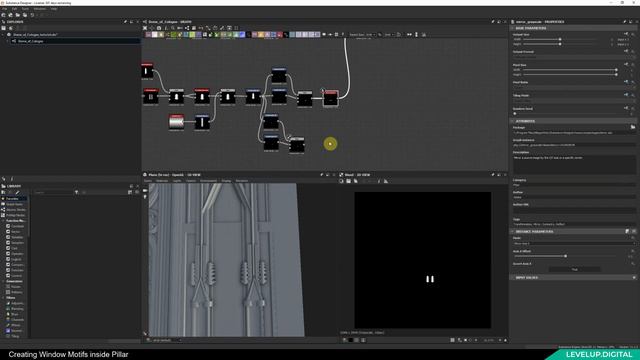Click the copy icon in 2D view toolbar
The width and height of the screenshot is (640, 360).
[x=356, y=181]
